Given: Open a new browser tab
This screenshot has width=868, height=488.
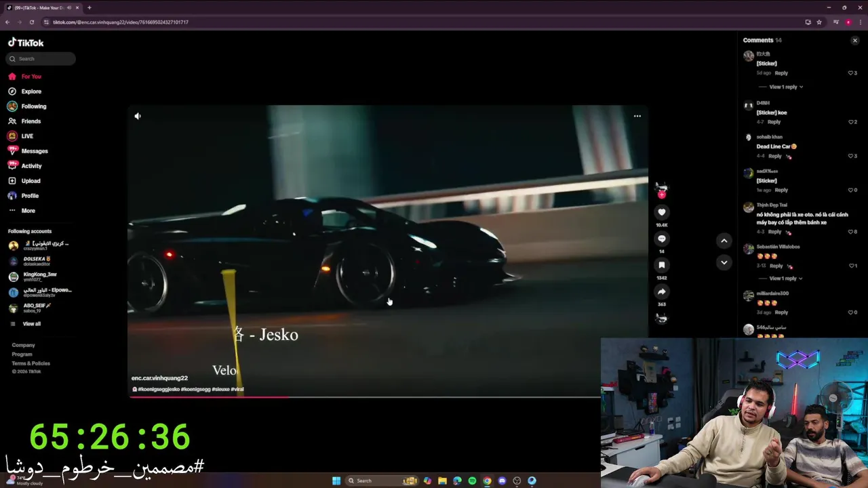Looking at the screenshot, I should 90,7.
